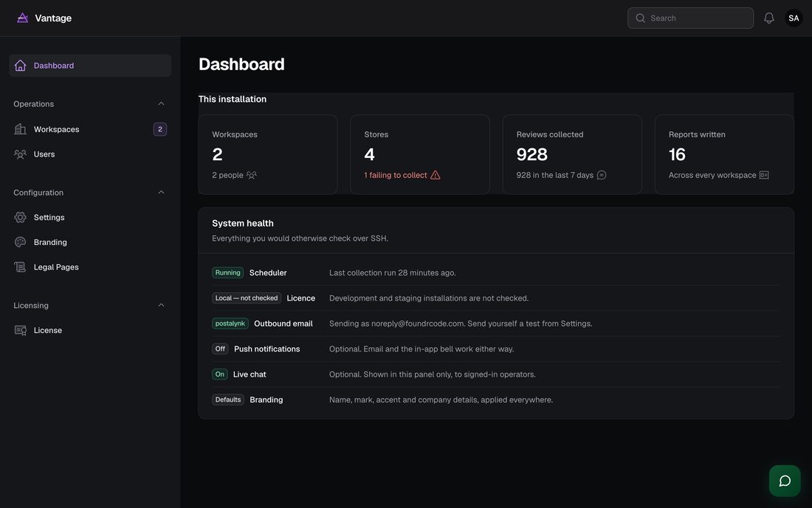Click the 'postalynk' status badge
Image resolution: width=812 pixels, height=508 pixels.
point(230,323)
